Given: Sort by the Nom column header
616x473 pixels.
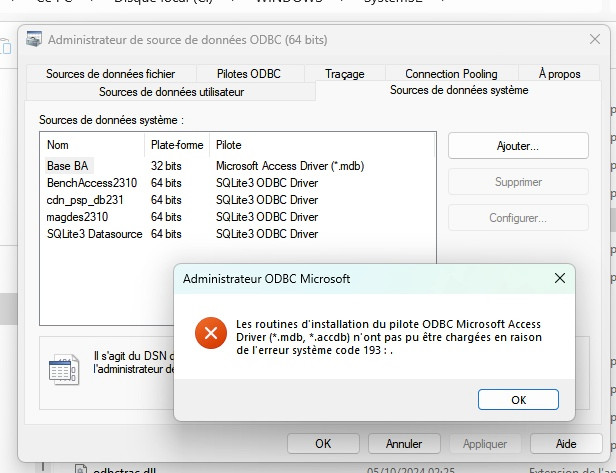Looking at the screenshot, I should pyautogui.click(x=93, y=145).
